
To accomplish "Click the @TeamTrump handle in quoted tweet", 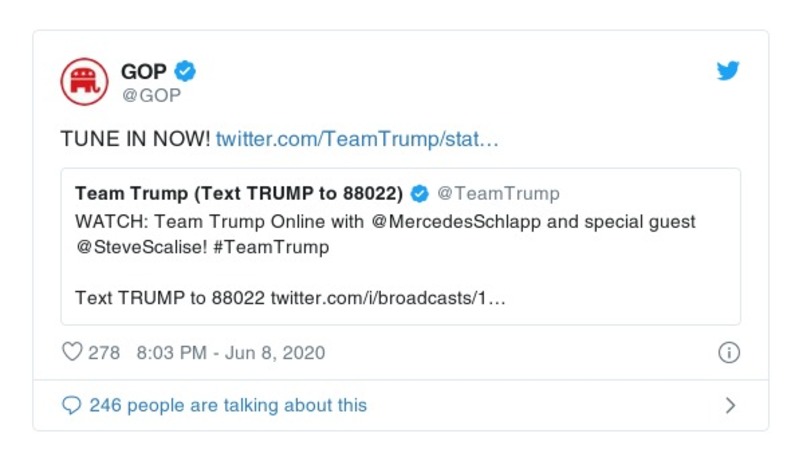I will (498, 194).
